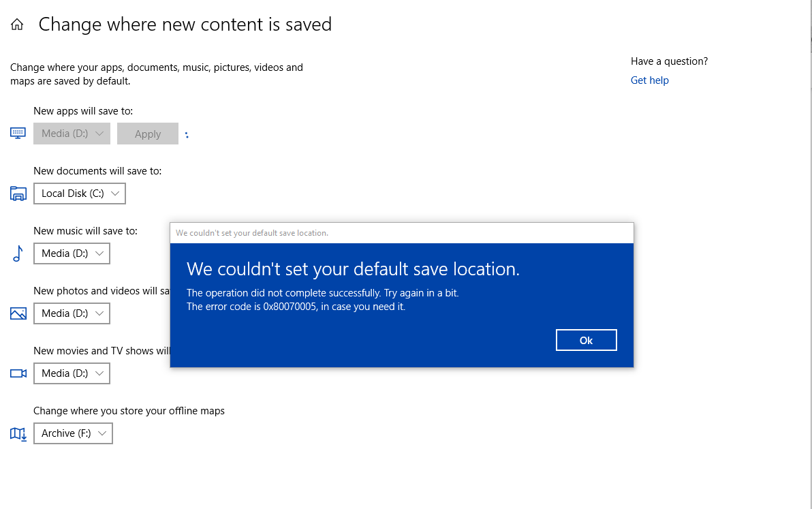Open the New movies and TV shows dropdown
Screen dimensions: 812x509
[72, 373]
